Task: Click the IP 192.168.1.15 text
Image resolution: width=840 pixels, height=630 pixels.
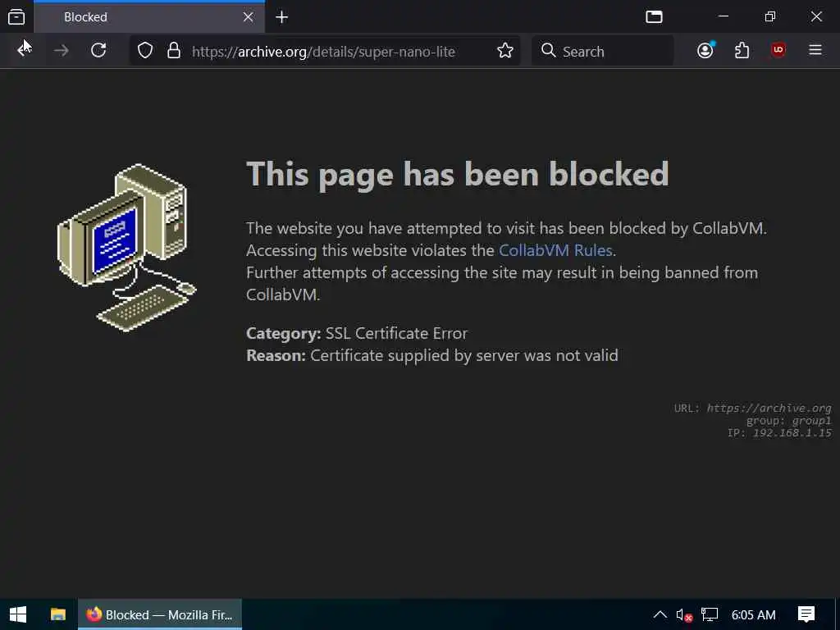Action: 779,433
